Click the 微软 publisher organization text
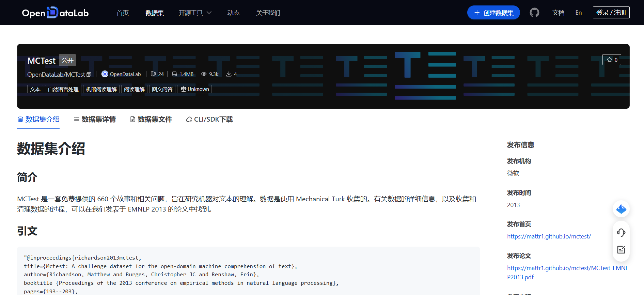Viewport: 644px width, 295px height. coord(513,173)
